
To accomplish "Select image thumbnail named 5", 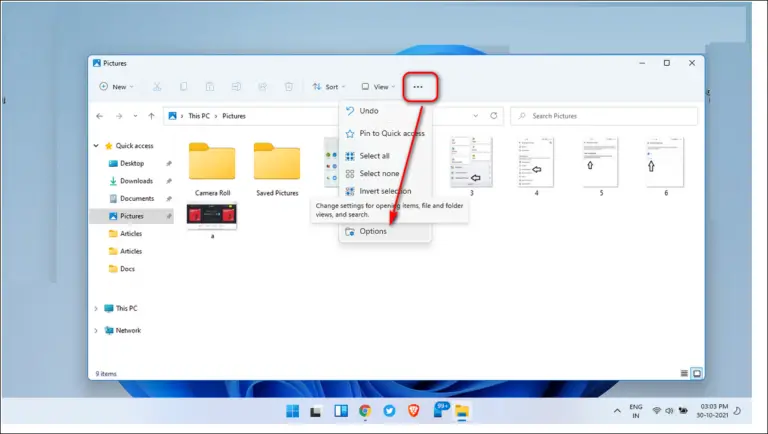I will tap(601, 167).
